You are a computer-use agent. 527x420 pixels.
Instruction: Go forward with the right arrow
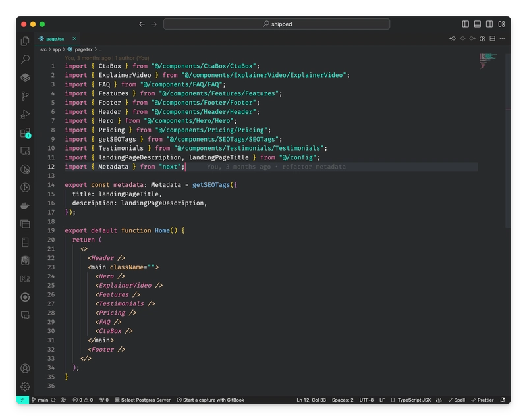click(154, 24)
